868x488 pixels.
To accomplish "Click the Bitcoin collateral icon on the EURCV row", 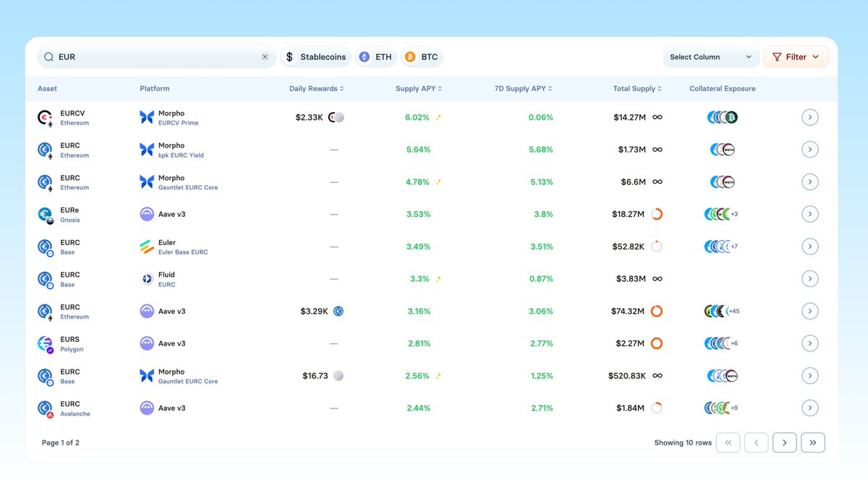I will (x=732, y=116).
